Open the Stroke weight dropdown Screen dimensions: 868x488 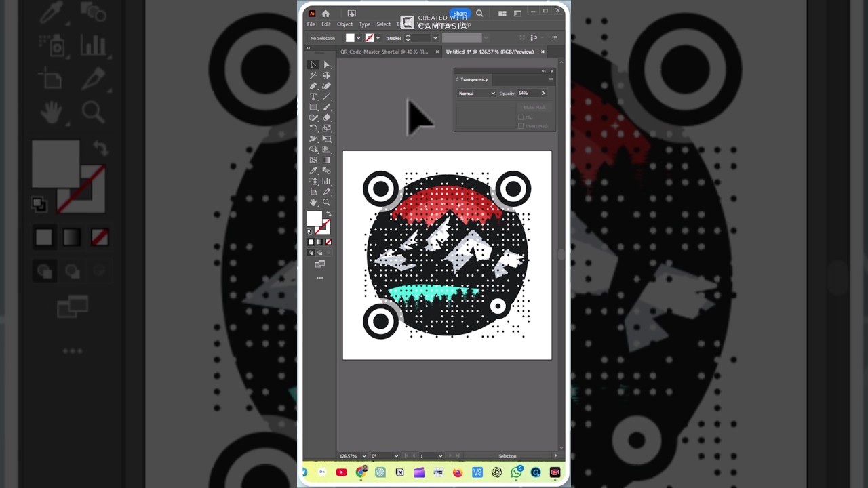(435, 38)
